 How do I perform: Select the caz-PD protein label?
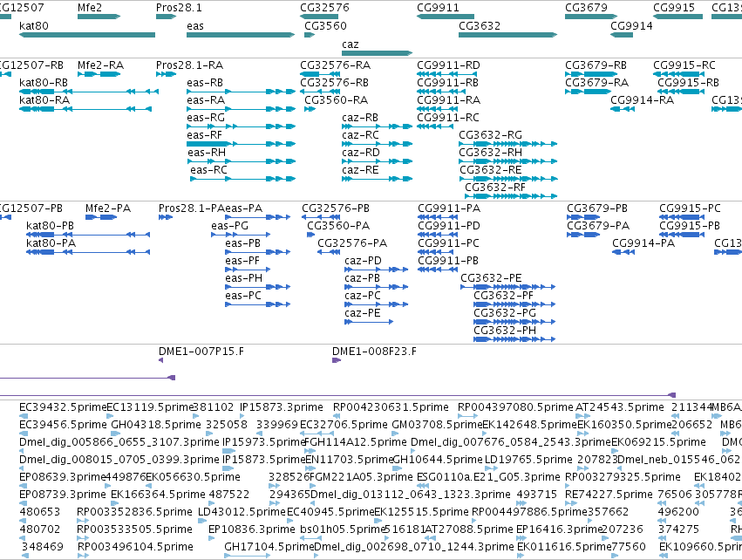click(363, 261)
